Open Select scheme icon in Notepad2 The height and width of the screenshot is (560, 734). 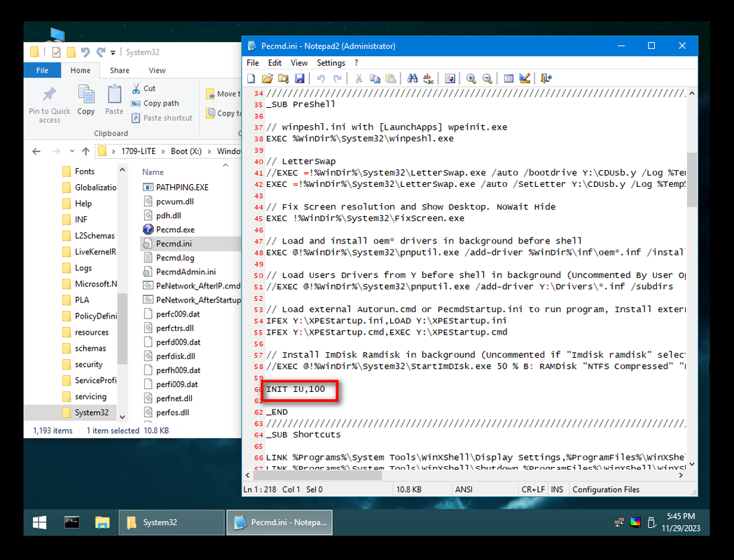click(509, 78)
